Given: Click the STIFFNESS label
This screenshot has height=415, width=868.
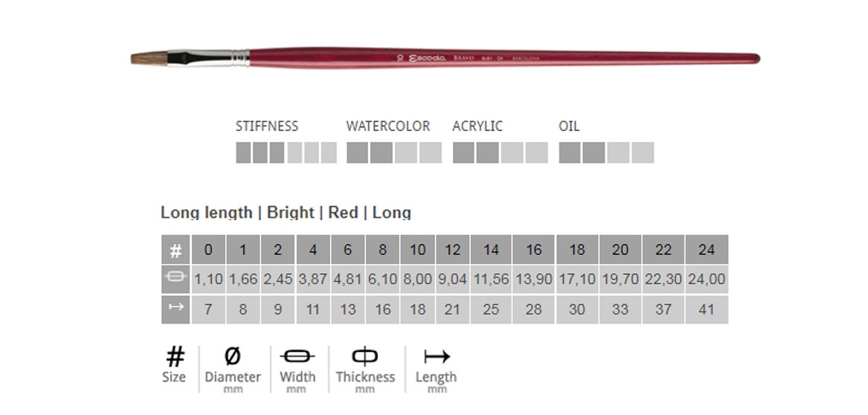Looking at the screenshot, I should 266,126.
